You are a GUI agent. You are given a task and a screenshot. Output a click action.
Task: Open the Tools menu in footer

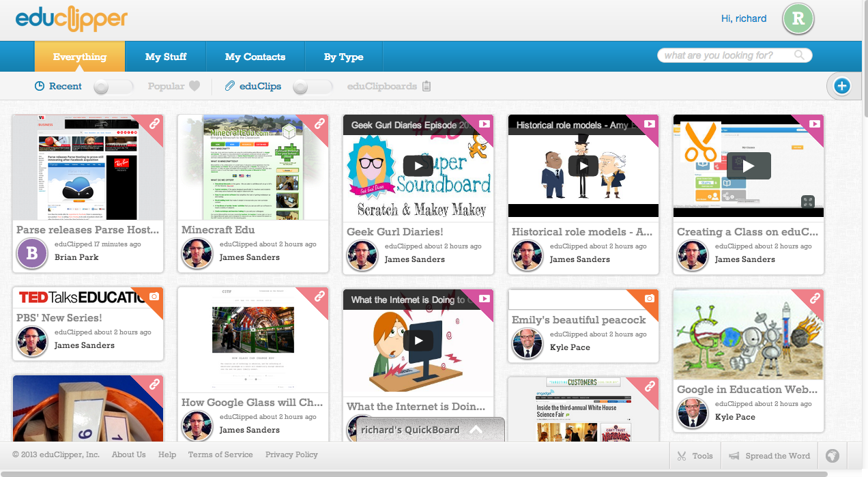[695, 456]
